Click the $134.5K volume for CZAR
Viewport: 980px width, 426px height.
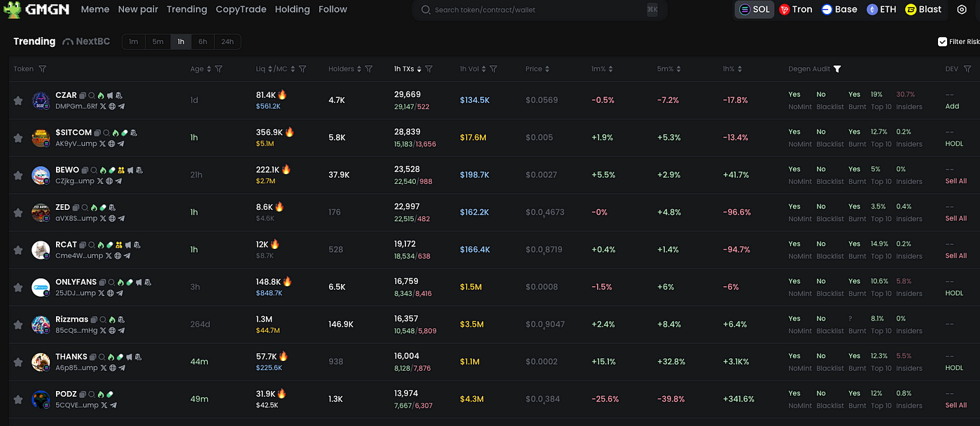pyautogui.click(x=475, y=100)
